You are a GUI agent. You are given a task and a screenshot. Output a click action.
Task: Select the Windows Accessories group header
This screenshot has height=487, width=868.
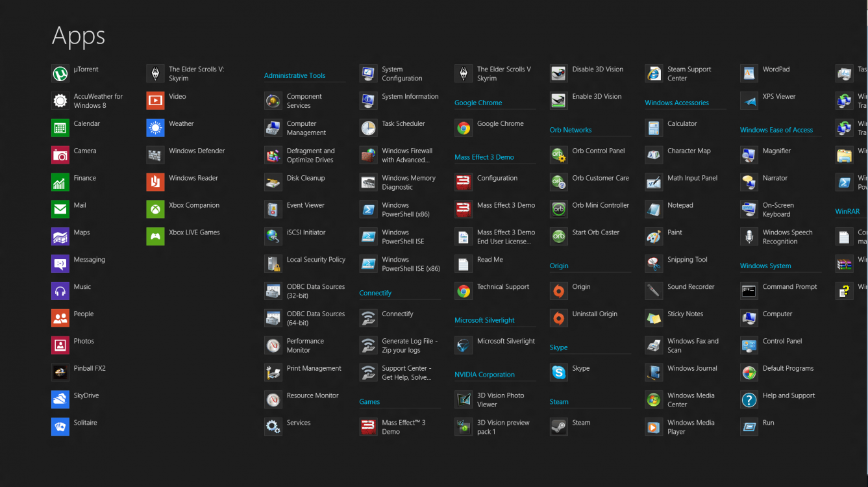pos(676,103)
